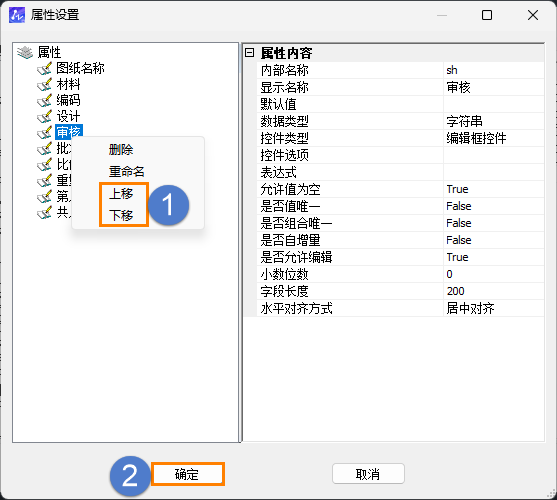
Task: Open the 数据类型 value 字符串
Action: click(493, 121)
